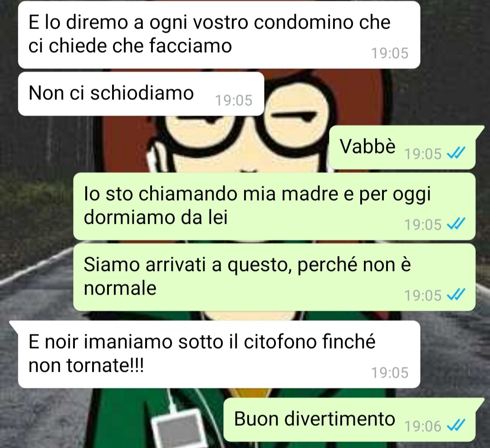
Task: Tap the music player in the wallpaper
Action: (179, 428)
